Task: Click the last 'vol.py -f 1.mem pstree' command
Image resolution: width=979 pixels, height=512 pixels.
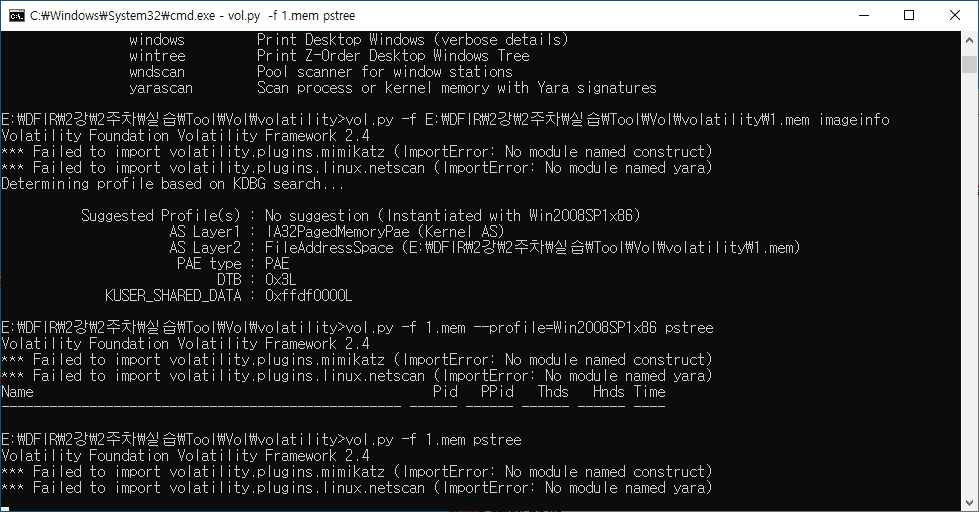Action: click(432, 440)
